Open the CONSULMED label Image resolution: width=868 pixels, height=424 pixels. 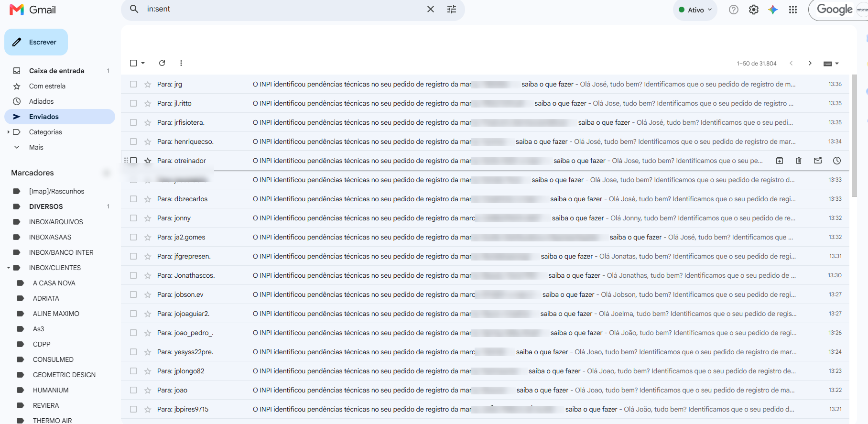[x=53, y=359]
